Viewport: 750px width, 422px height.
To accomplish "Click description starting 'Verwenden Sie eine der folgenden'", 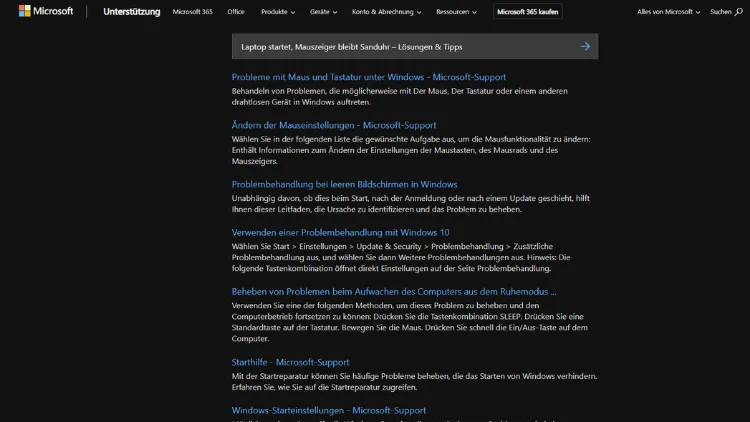I will (x=409, y=322).
